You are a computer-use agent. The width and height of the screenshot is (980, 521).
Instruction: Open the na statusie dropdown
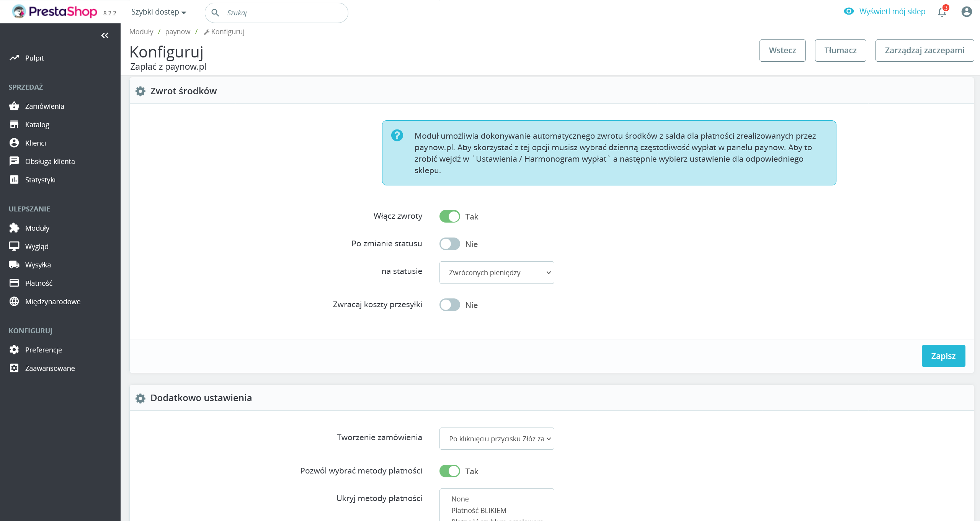tap(497, 272)
